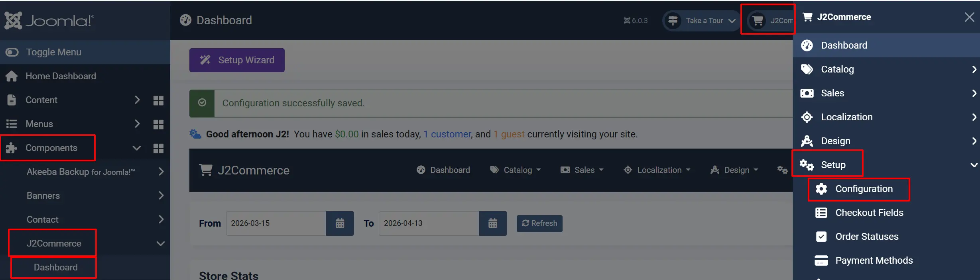Open the To date calendar picker
This screenshot has height=280, width=980.
coord(493,223)
